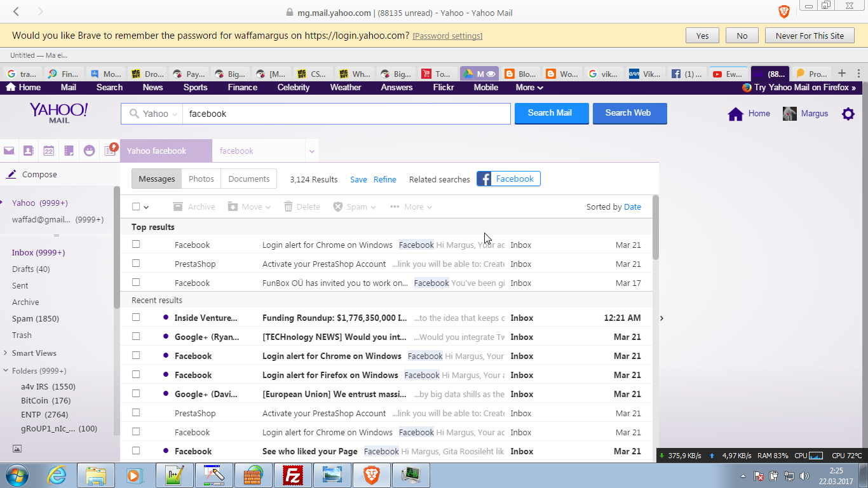Select the Inside Venture email checkbox
Screen dimensions: 868x488
(x=136, y=318)
